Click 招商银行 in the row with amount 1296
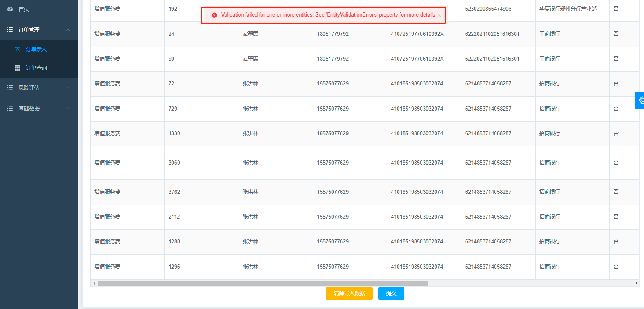The width and height of the screenshot is (644, 309). coord(550,267)
